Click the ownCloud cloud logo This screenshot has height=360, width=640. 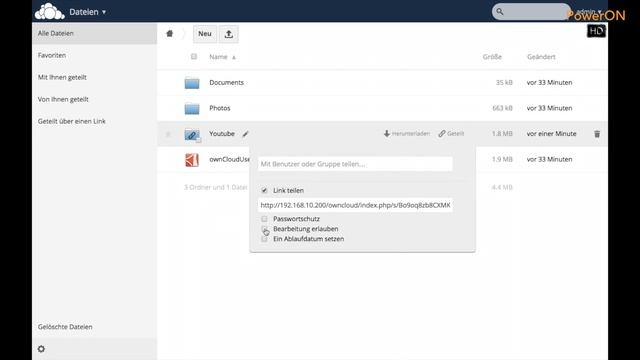click(49, 11)
